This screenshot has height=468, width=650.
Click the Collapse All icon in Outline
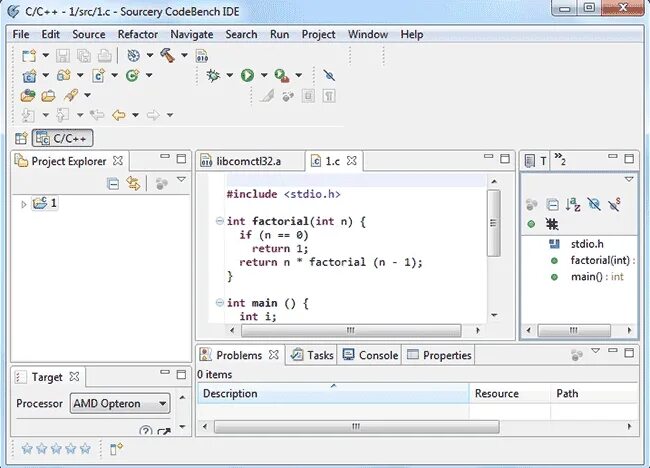[553, 204]
